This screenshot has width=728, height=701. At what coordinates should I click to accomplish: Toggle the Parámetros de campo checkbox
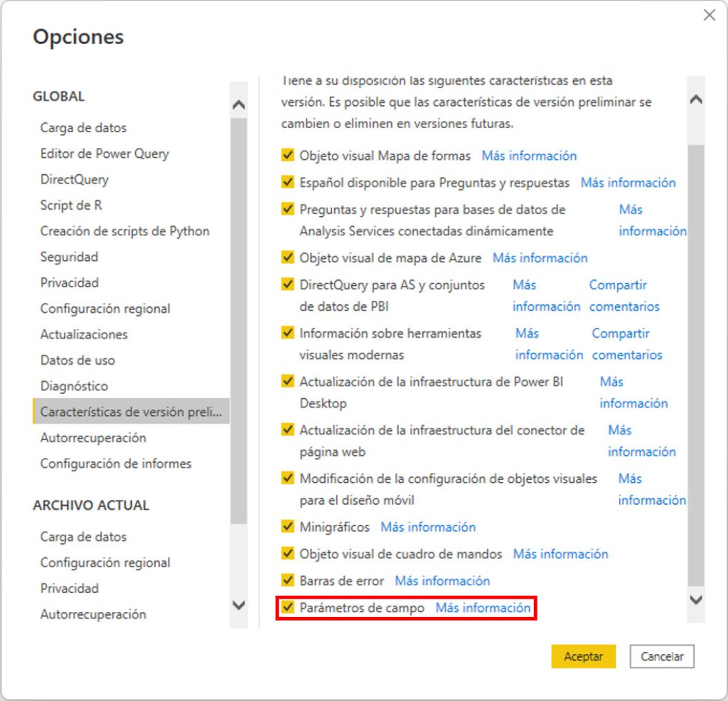[288, 606]
